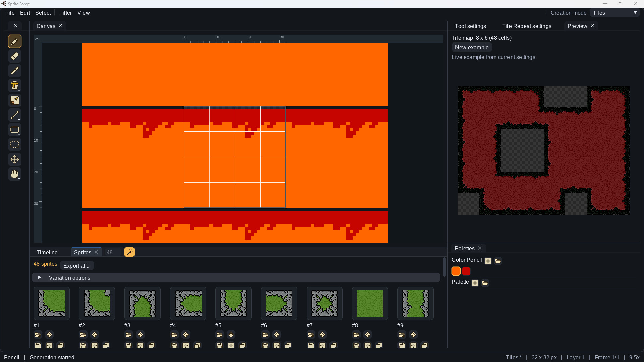
Task: Expand the Variation options section
Action: tap(236, 278)
